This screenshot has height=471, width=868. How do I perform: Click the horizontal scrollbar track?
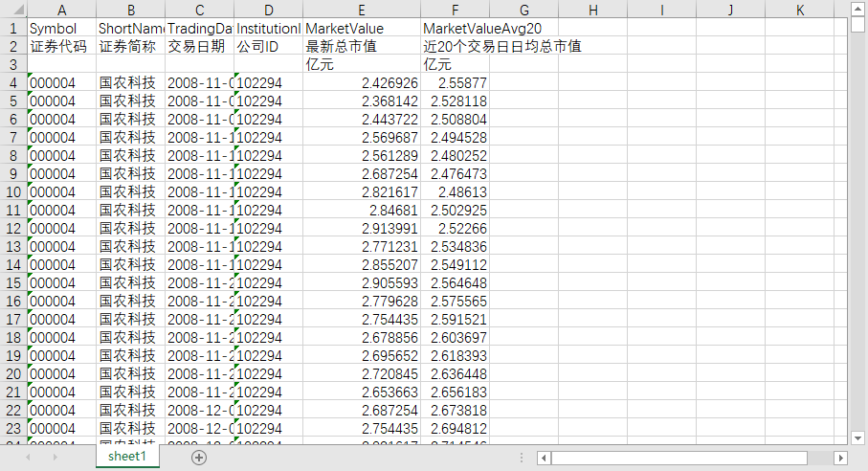(x=819, y=458)
